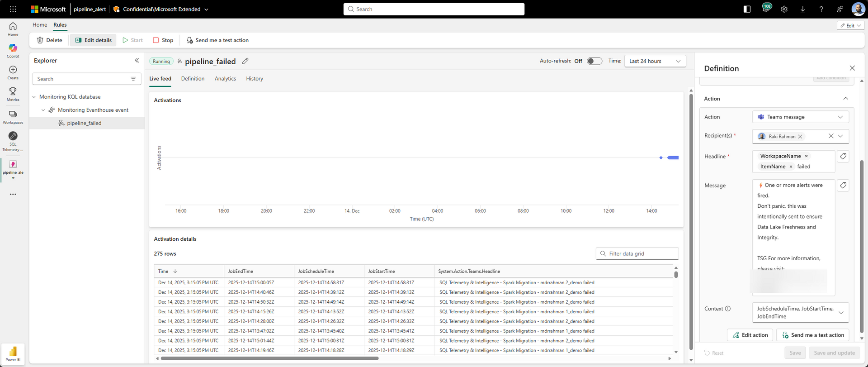Click the Stop button in toolbar
868x367 pixels.
point(163,40)
